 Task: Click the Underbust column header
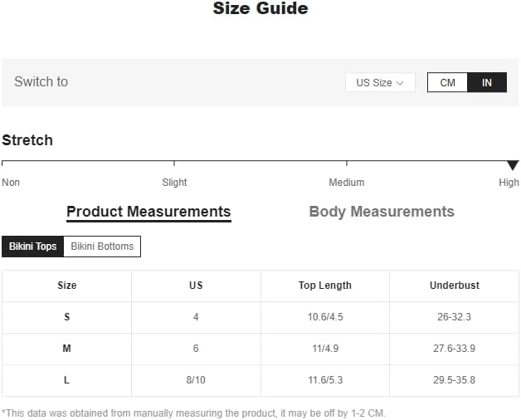(455, 286)
